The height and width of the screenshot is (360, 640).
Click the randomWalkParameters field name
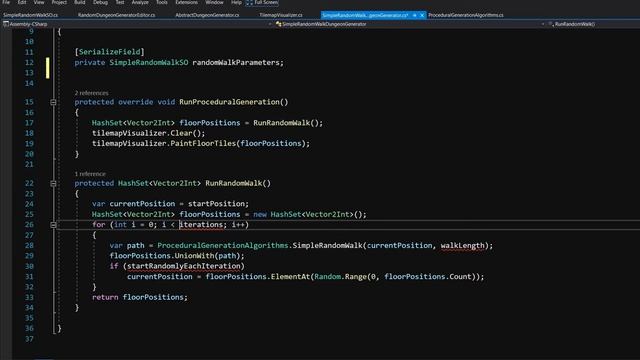[236, 62]
